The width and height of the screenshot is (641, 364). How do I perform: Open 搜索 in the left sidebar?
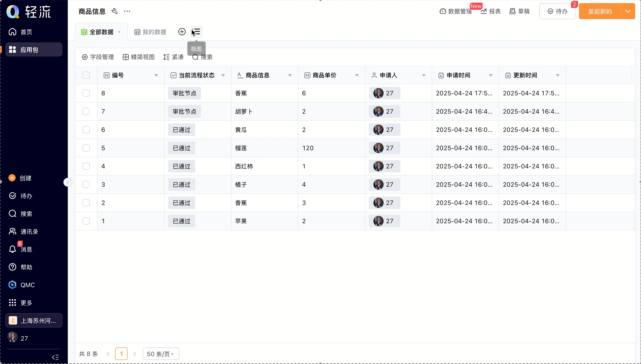point(34,213)
